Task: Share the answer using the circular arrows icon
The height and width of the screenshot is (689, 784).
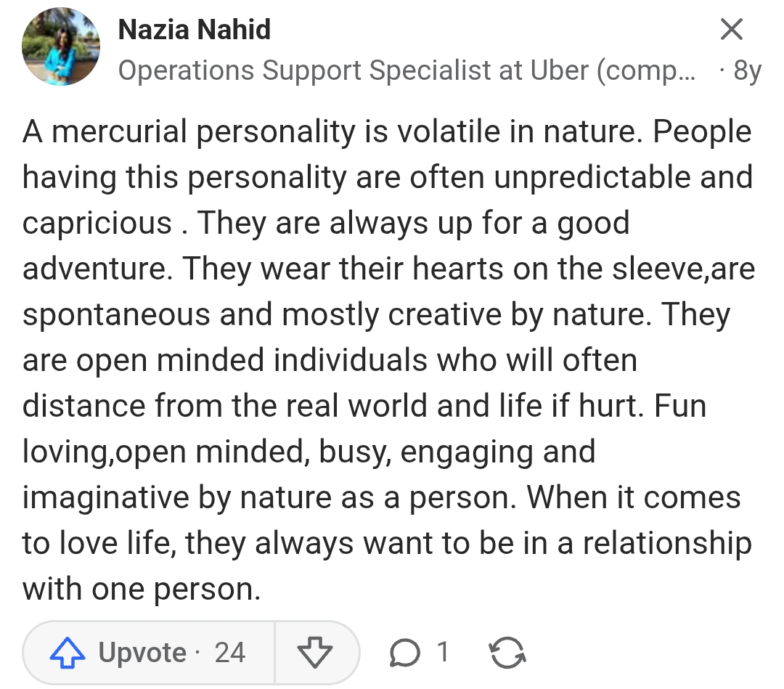Action: 507,653
